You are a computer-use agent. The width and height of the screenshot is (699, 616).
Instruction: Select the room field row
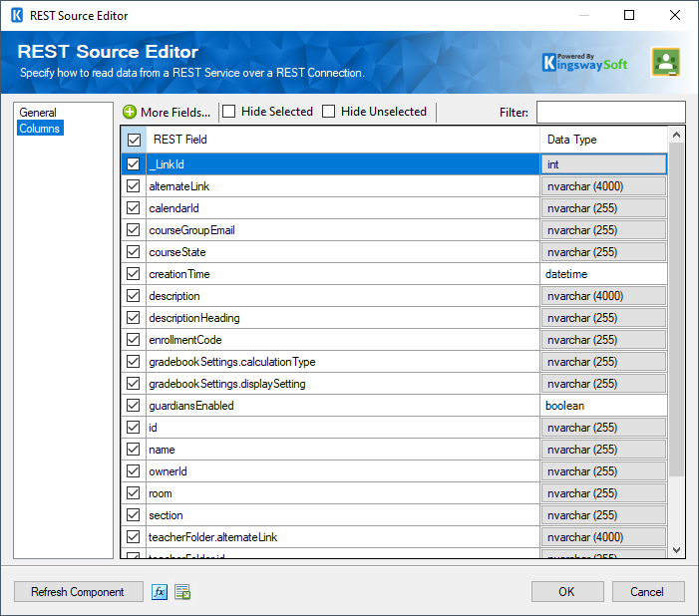pyautogui.click(x=343, y=493)
